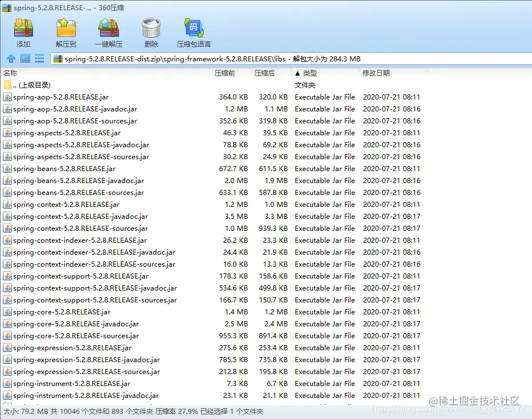This screenshot has height=419, width=532.
Task: Click the 3.3 MB compressed size cell
Action: coord(276,216)
